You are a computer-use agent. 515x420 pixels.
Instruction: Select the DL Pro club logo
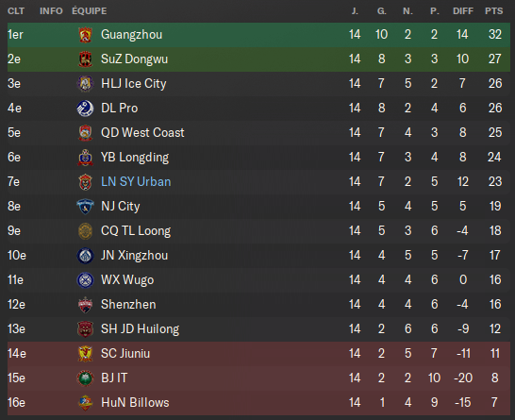click(85, 109)
